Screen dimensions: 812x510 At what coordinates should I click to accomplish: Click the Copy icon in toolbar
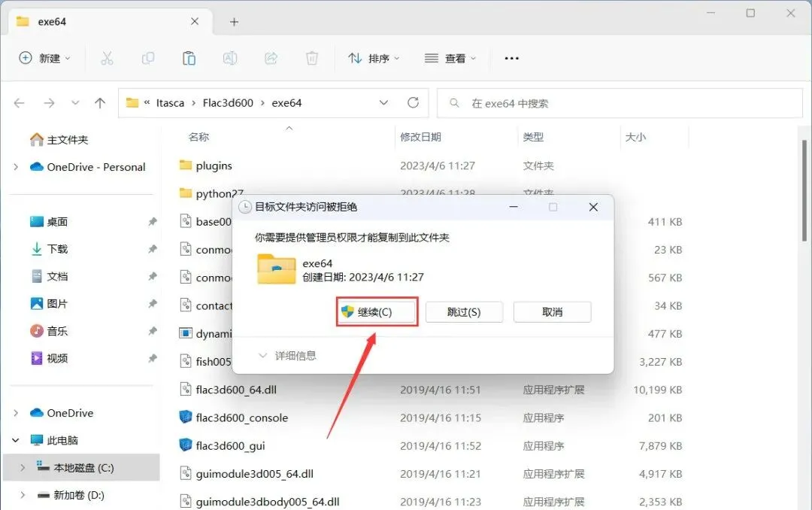[x=148, y=58]
